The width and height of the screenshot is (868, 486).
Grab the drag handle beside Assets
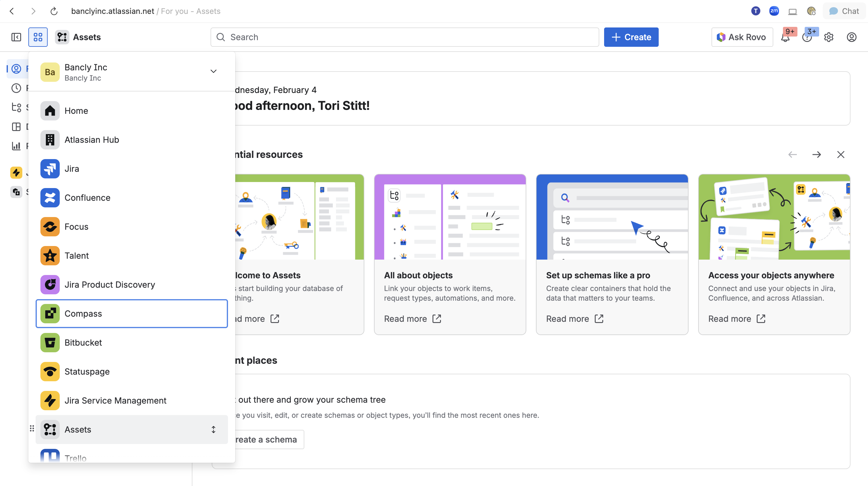click(x=32, y=429)
